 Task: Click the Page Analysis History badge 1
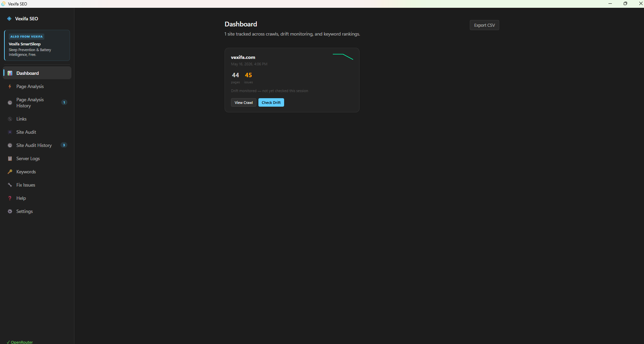click(64, 102)
